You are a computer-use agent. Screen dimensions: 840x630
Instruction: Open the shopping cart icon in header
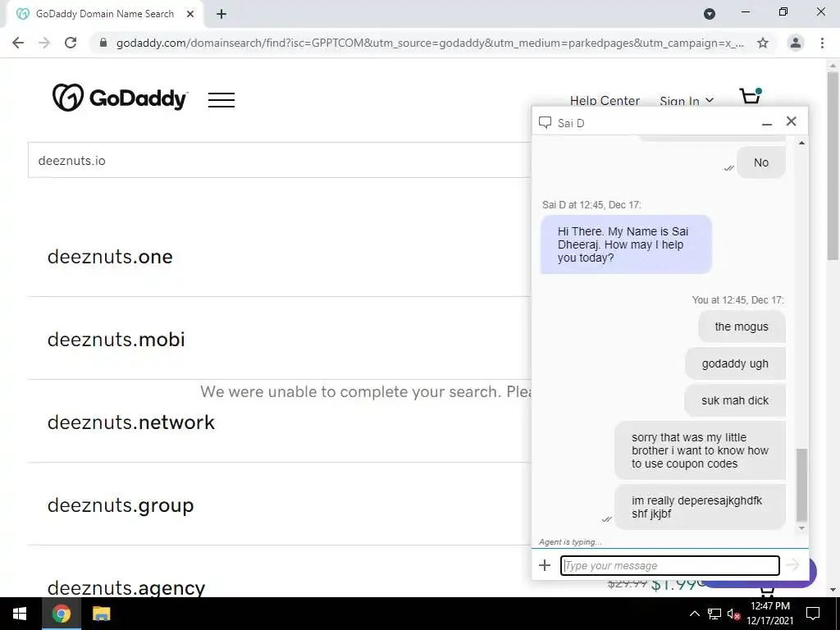(x=751, y=96)
